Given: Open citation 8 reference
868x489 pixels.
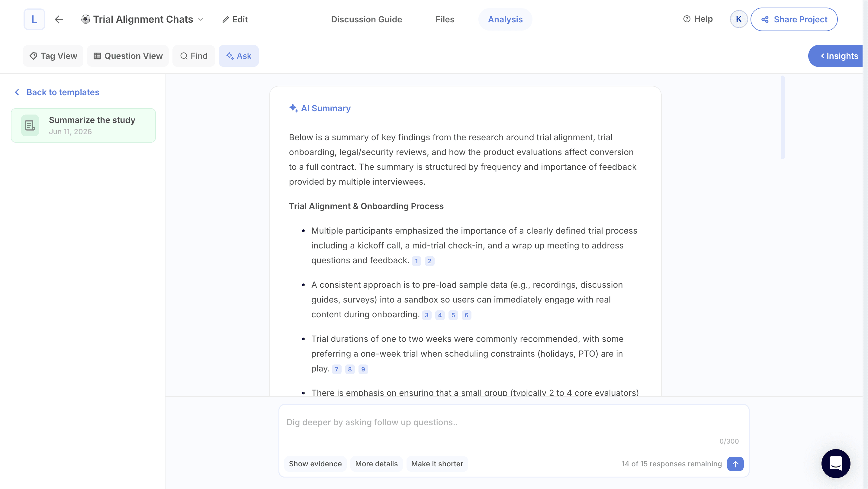Looking at the screenshot, I should 350,369.
